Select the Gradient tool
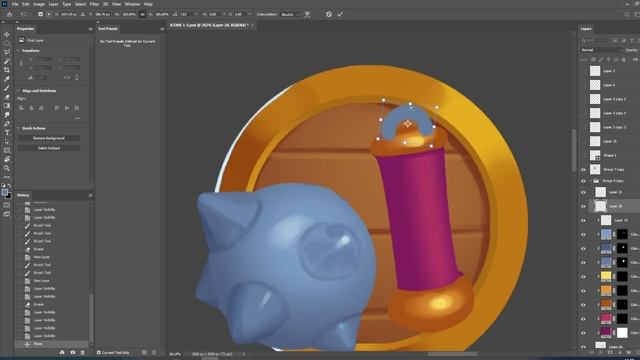This screenshot has width=640, height=360. pos(7,106)
